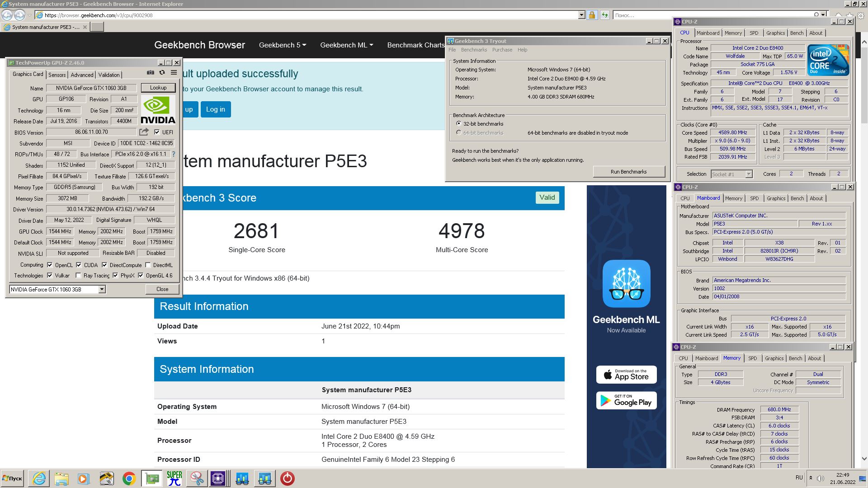Click the IE page scrollbar down arrow

click(x=864, y=458)
